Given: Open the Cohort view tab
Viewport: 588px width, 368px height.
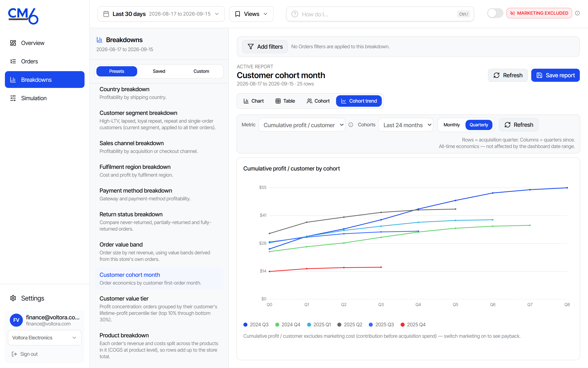Looking at the screenshot, I should [x=318, y=101].
